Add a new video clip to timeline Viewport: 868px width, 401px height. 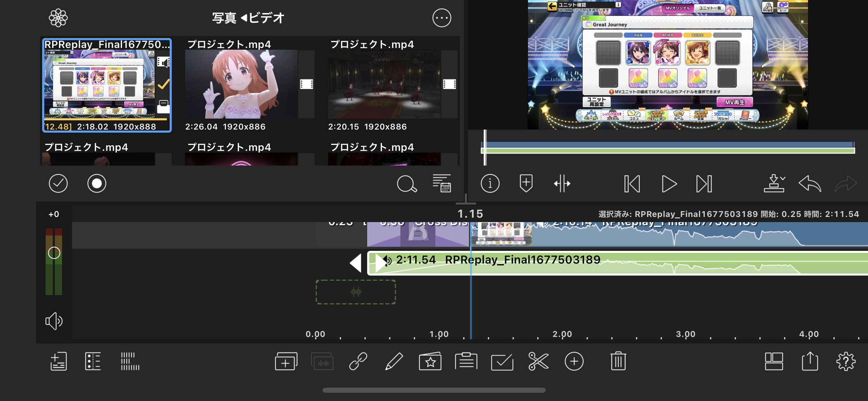click(x=286, y=361)
